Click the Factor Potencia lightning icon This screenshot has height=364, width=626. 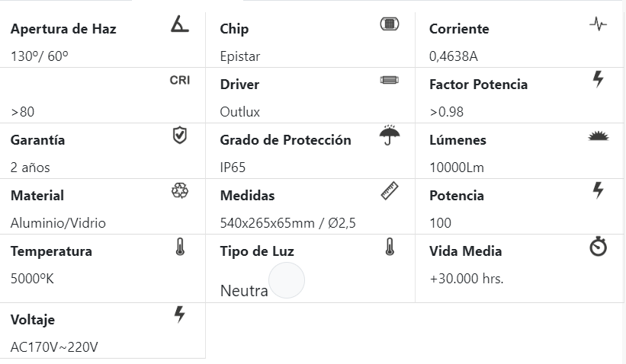tap(599, 78)
